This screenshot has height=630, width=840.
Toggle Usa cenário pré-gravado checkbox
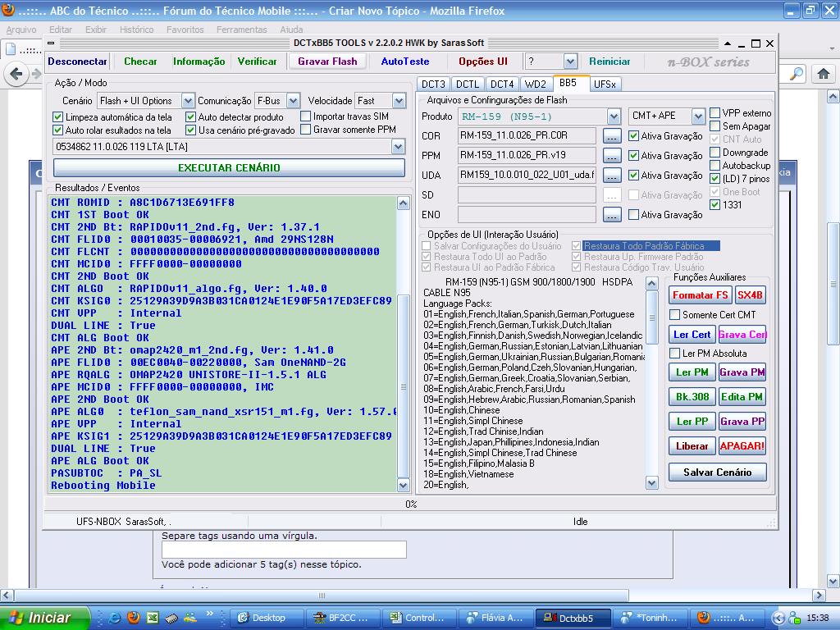click(190, 130)
